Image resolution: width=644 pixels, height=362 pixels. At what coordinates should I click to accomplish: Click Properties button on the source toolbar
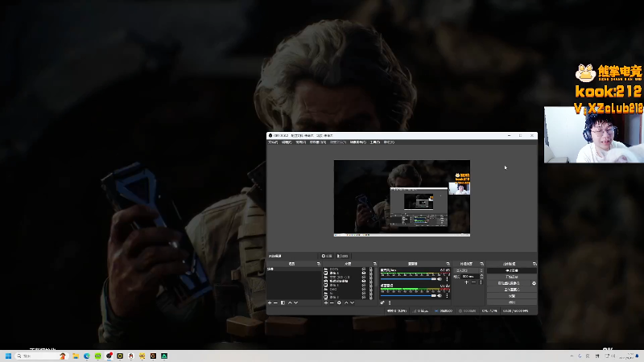click(x=328, y=256)
